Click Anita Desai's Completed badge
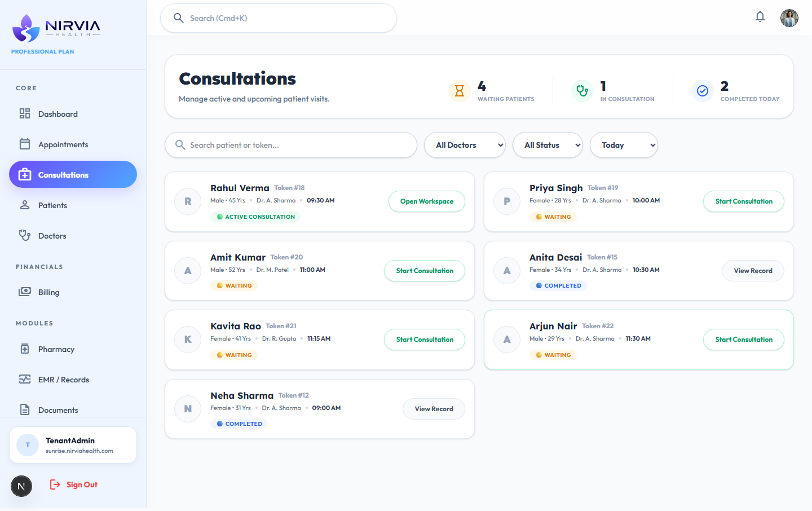The height and width of the screenshot is (511, 812). [x=558, y=286]
